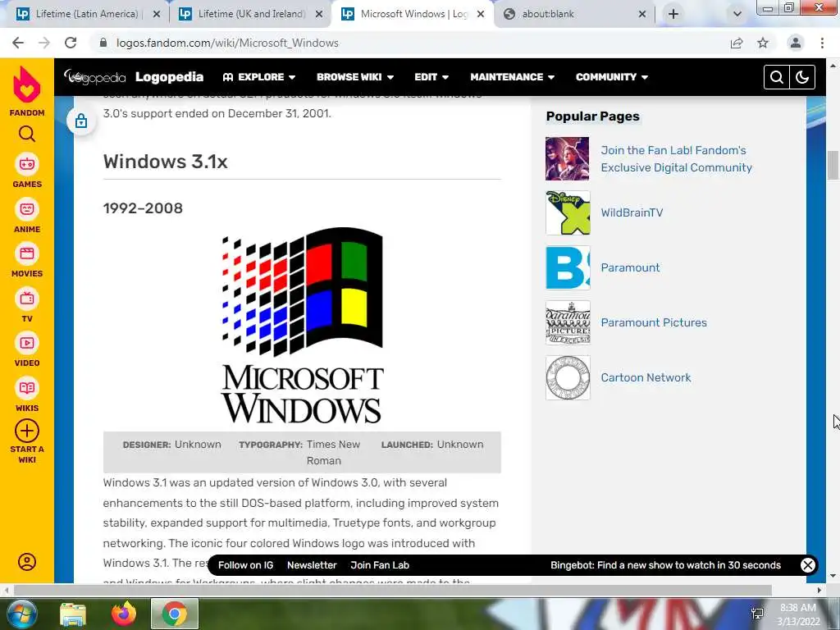Open the Video section icon
Viewport: 840px width, 630px height.
27,343
